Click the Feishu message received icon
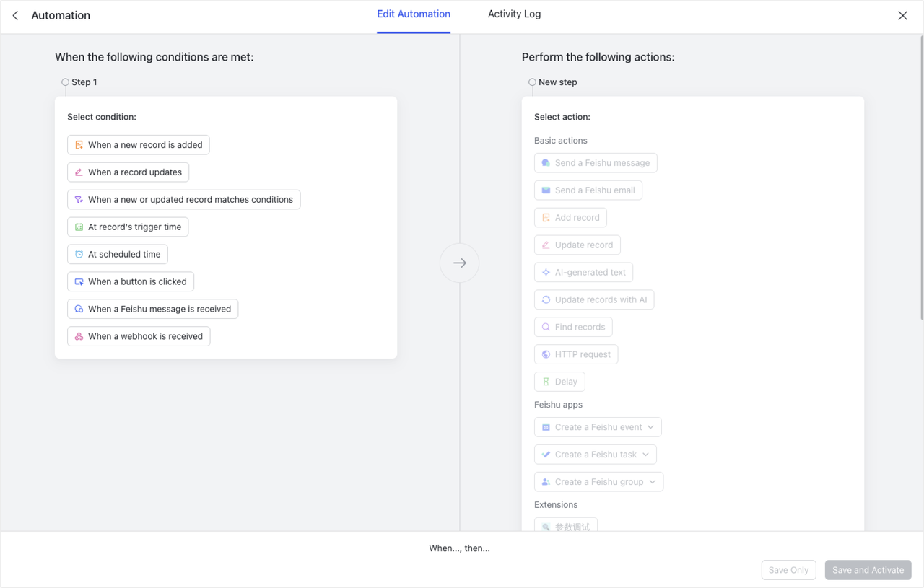Screen dimensions: 924x588 pos(79,310)
